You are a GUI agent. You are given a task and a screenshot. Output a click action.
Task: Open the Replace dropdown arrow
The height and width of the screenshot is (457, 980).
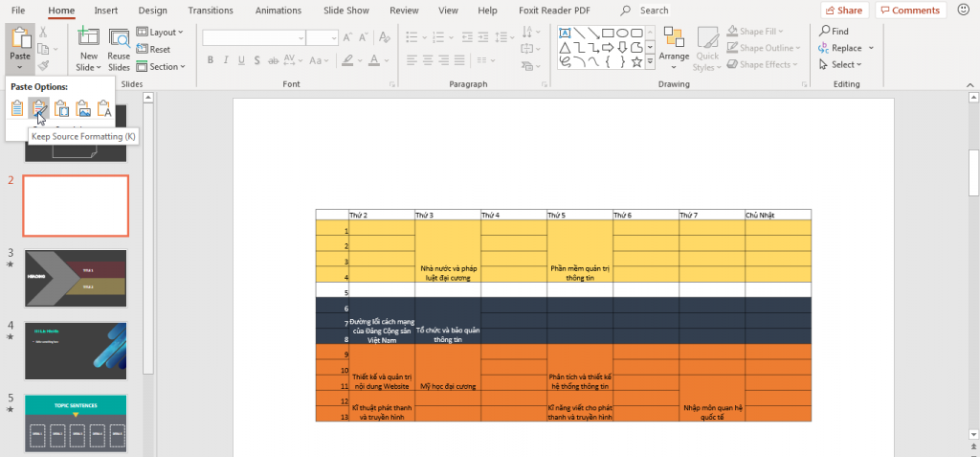[871, 48]
